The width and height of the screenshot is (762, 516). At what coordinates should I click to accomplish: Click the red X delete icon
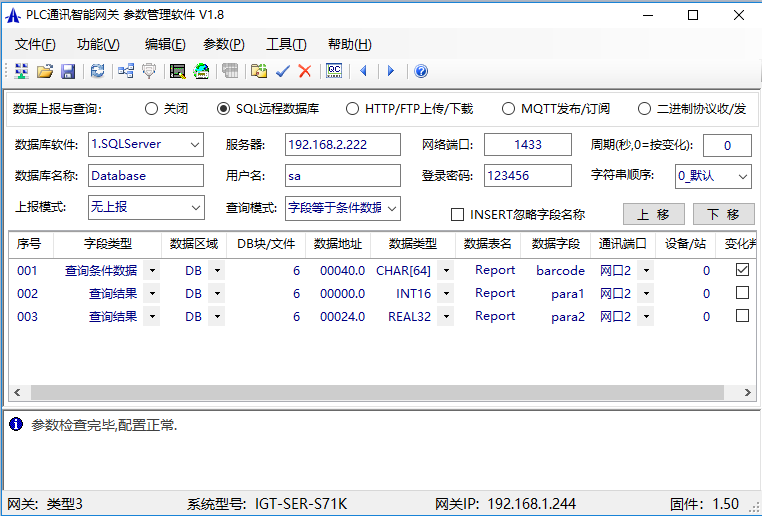point(305,71)
